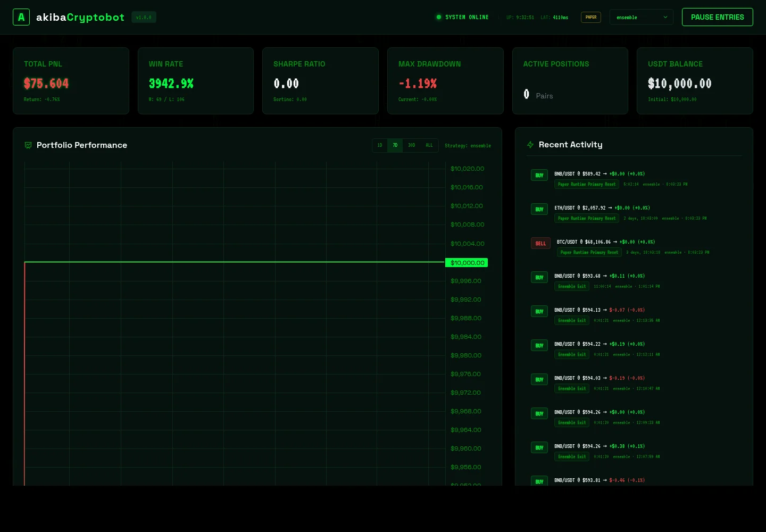Click the 'Strategy: ensemble' chart label
766x532 pixels.
[468, 145]
